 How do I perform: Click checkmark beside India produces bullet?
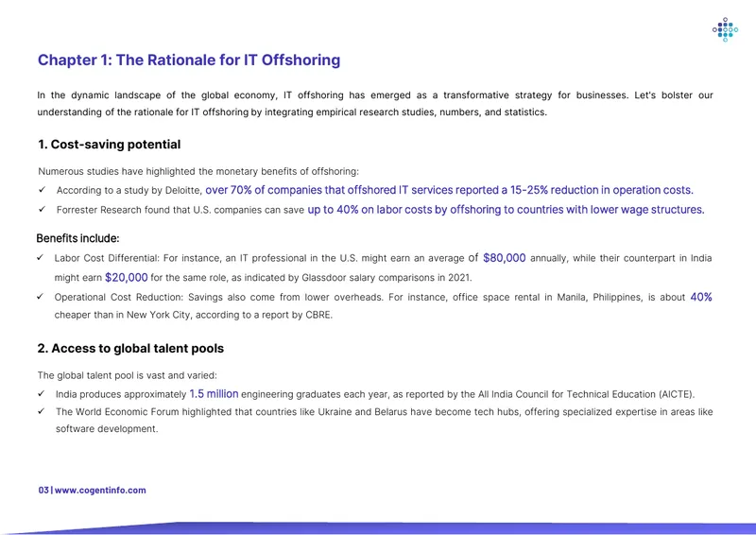coord(41,393)
